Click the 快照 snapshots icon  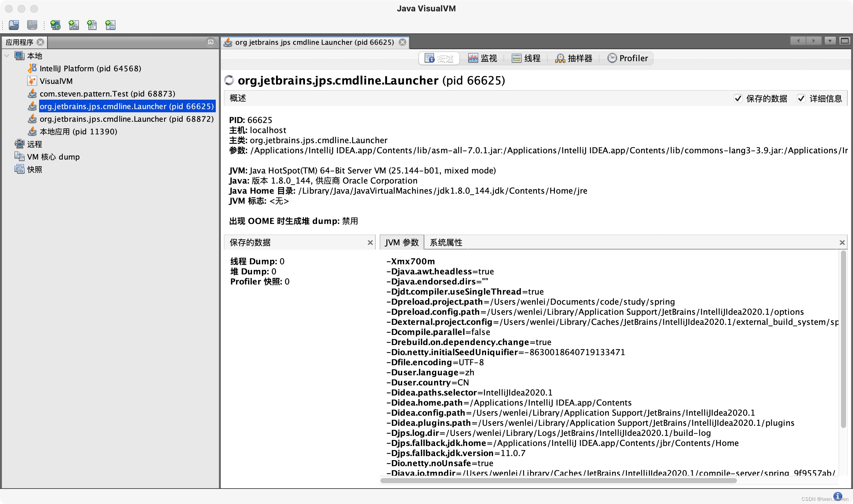19,169
